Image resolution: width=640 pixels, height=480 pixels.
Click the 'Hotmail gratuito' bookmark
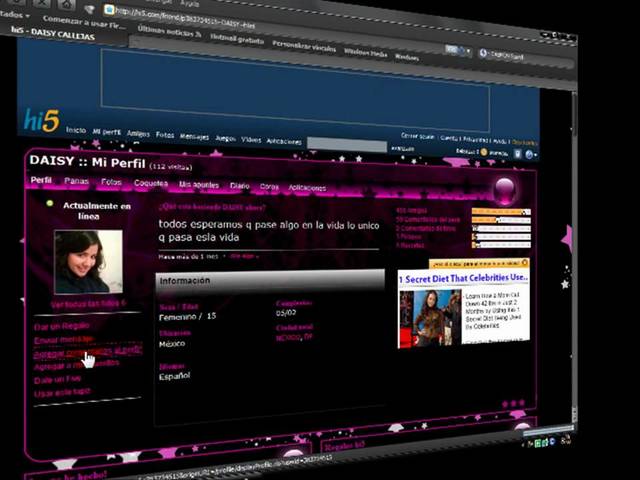[x=237, y=39]
